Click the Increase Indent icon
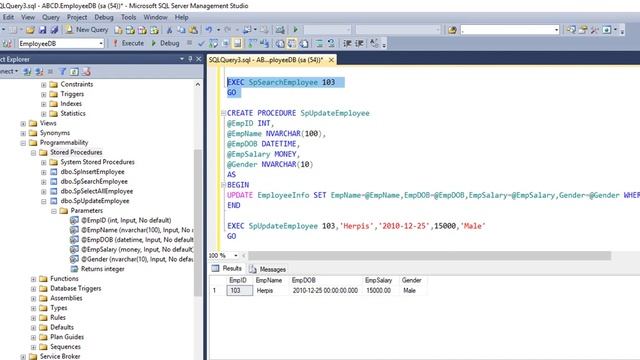This screenshot has height=360, width=640. (x=359, y=43)
